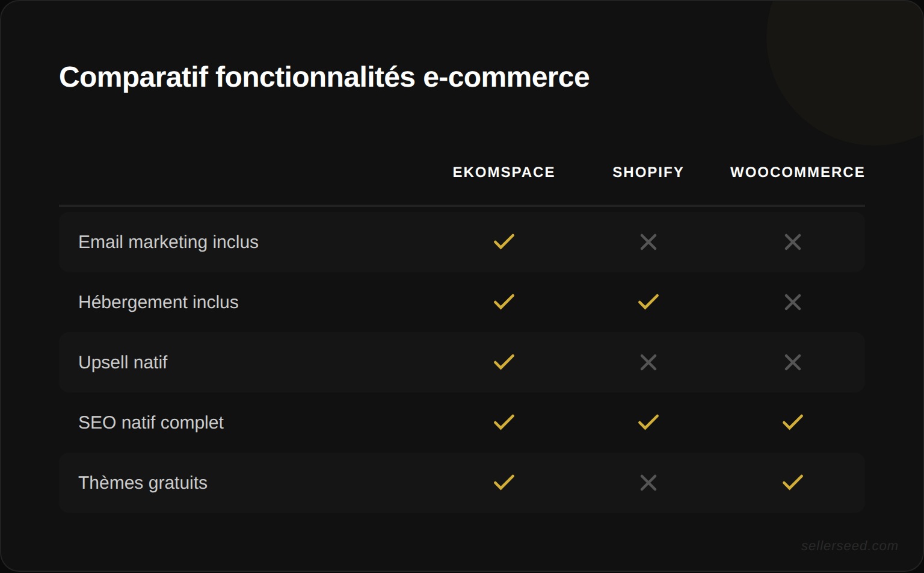Click the WOOCOMMERCE column header

point(797,172)
